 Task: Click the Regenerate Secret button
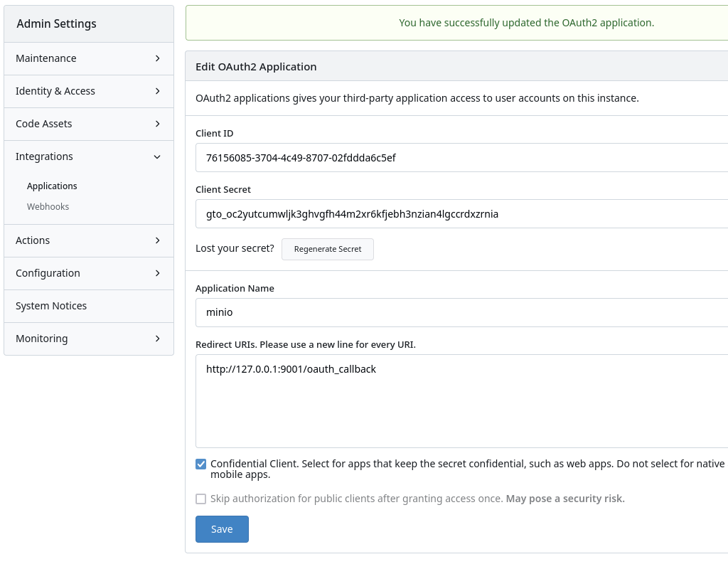pos(328,249)
